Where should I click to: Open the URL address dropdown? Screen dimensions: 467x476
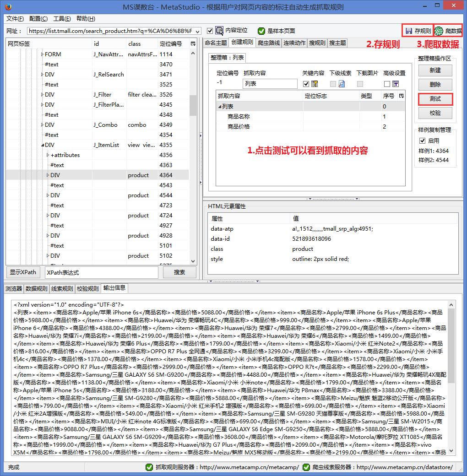pyautogui.click(x=198, y=31)
